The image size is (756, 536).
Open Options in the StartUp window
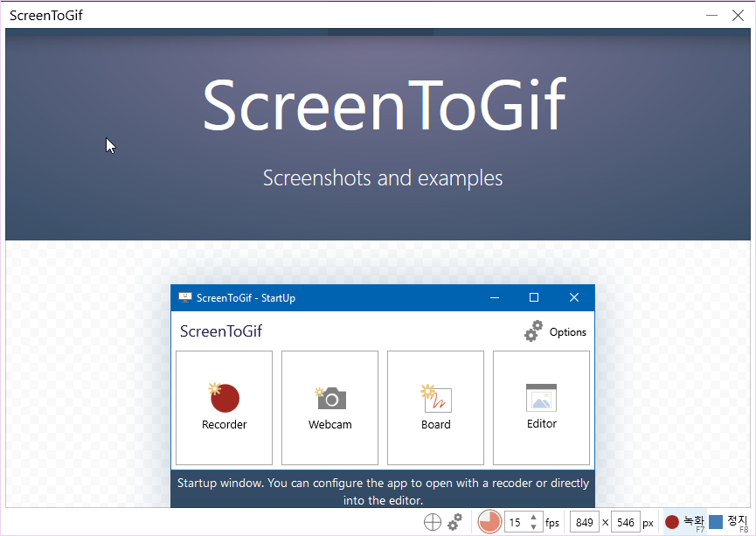click(x=556, y=331)
